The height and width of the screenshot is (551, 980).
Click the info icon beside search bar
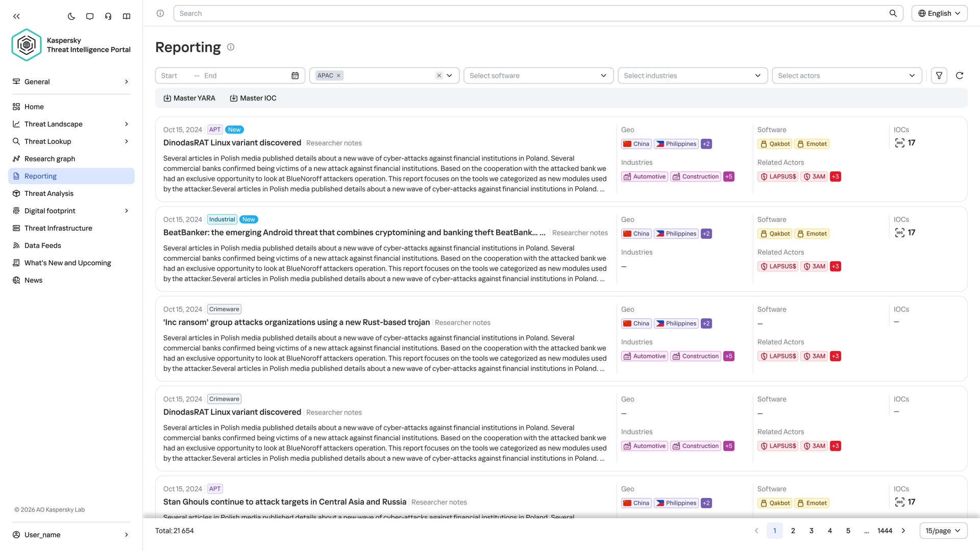pos(160,13)
